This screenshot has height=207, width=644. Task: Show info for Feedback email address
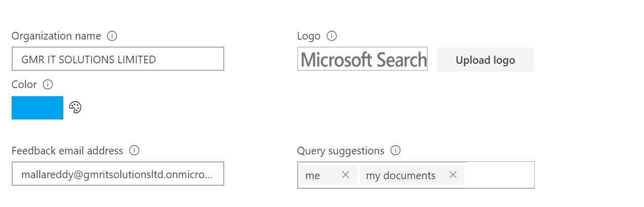[x=134, y=151]
